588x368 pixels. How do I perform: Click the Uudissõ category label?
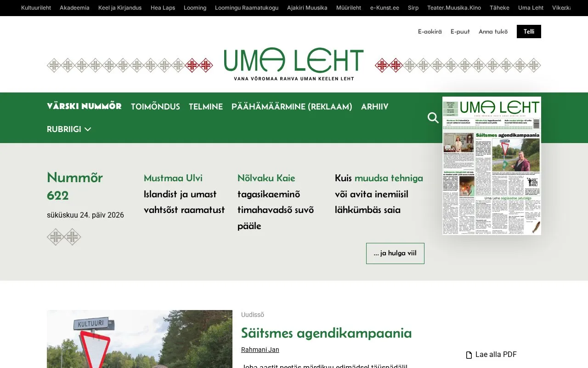253,315
